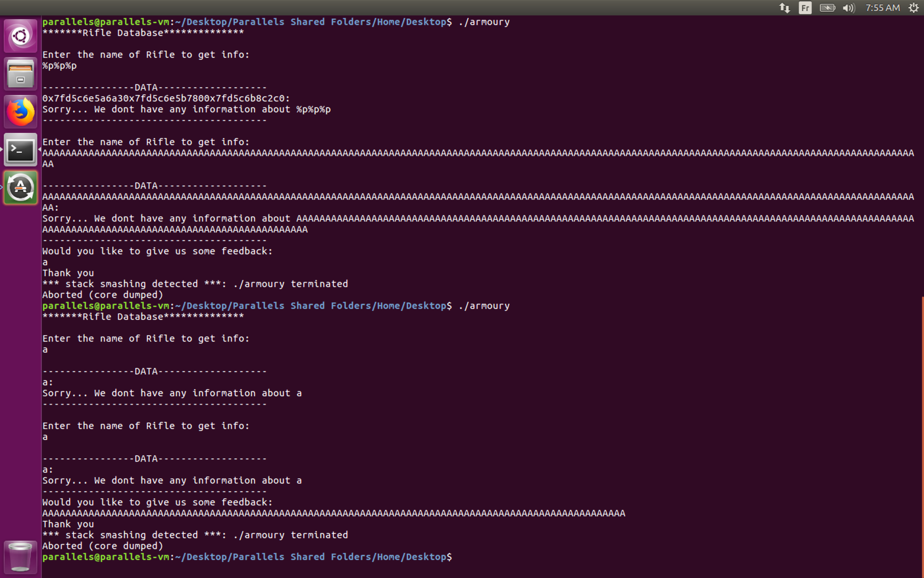Click the first ./armoury command text
This screenshot has width=924, height=578.
[x=484, y=22]
